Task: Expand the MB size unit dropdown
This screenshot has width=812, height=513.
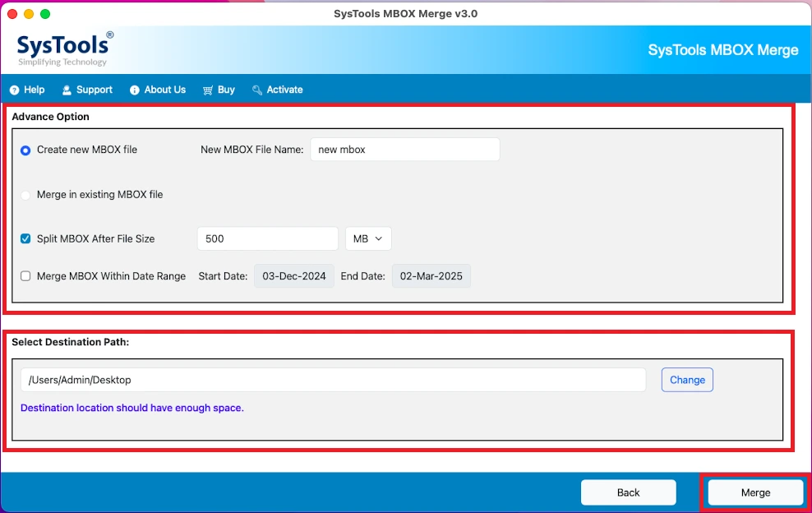Action: click(x=368, y=239)
